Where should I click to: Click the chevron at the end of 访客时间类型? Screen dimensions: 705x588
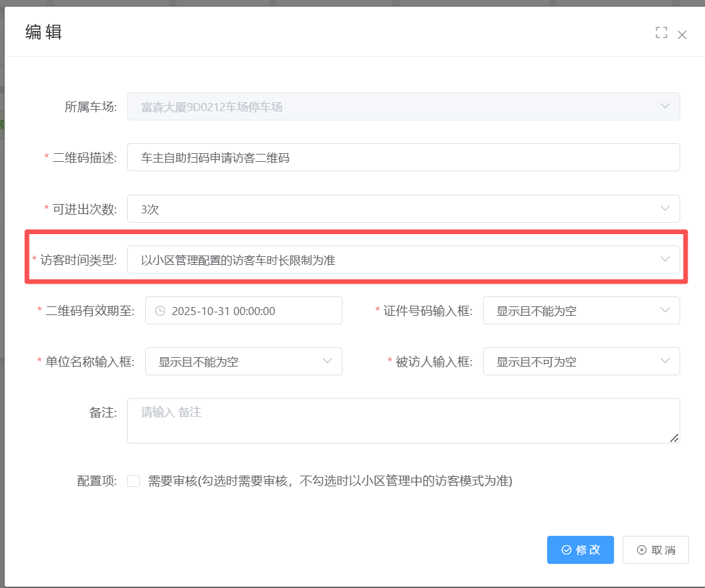(x=665, y=260)
